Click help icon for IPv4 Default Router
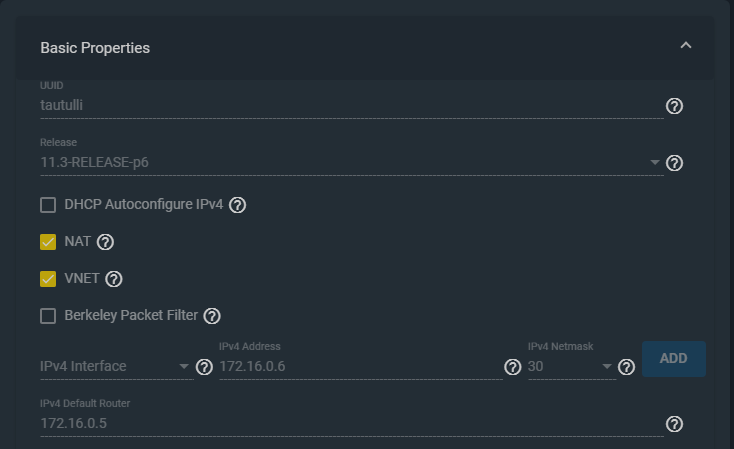Image resolution: width=734 pixels, height=449 pixels. click(x=674, y=424)
